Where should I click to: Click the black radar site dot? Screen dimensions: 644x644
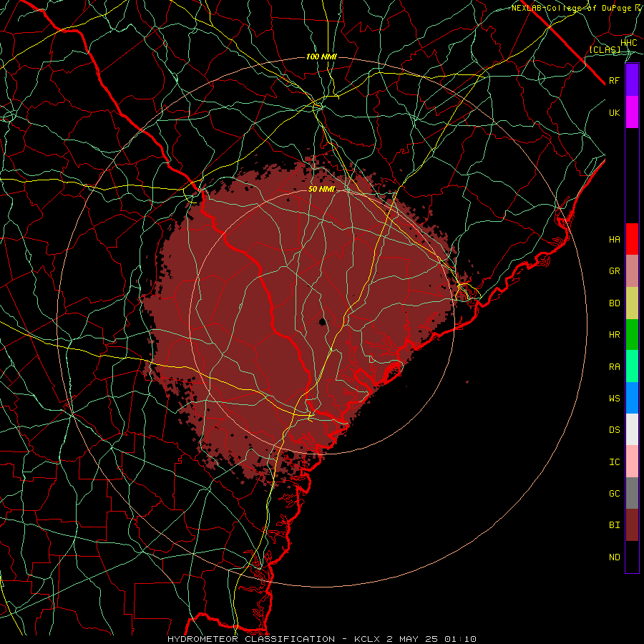click(323, 321)
